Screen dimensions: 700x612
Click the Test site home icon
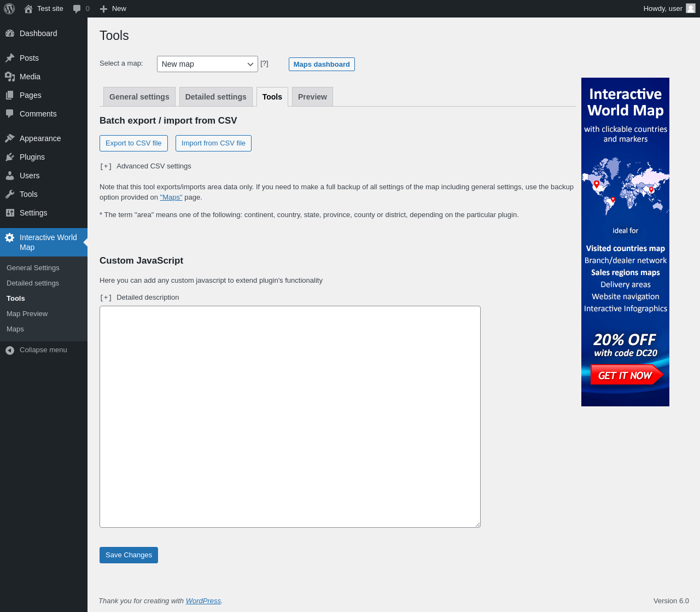[x=28, y=9]
